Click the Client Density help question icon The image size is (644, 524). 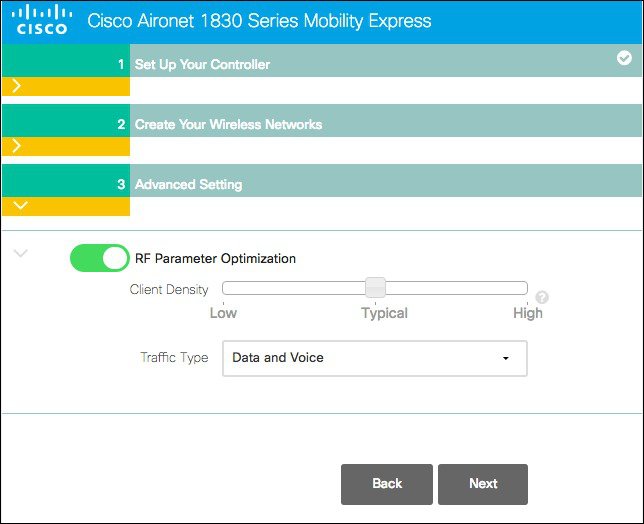coord(542,297)
